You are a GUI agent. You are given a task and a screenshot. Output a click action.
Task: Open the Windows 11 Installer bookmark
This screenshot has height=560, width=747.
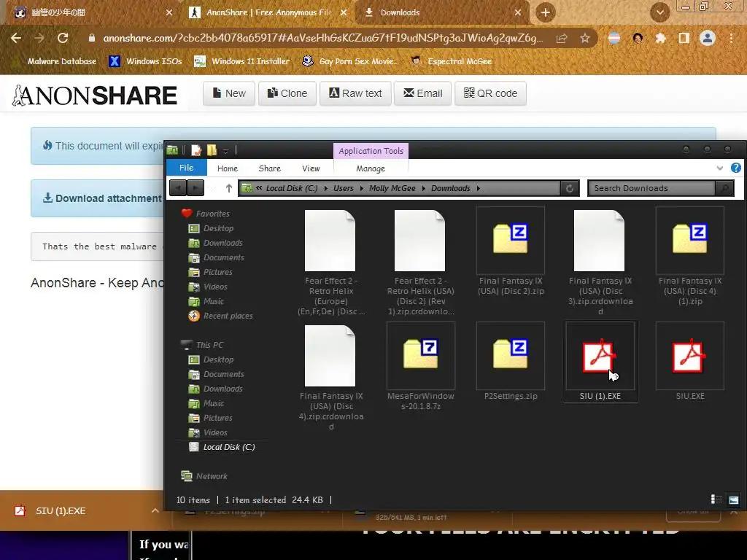click(x=242, y=61)
